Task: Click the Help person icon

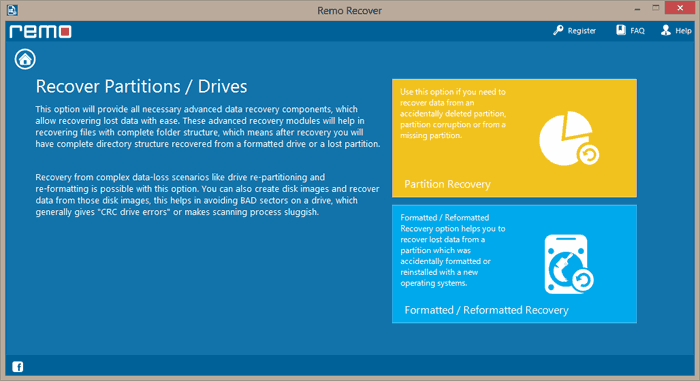Action: (x=666, y=30)
